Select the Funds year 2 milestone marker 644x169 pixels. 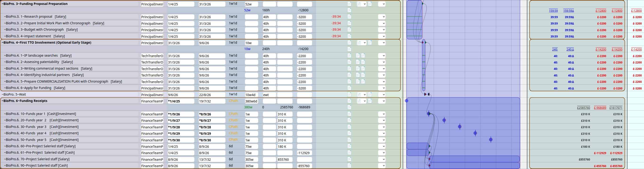[x=444, y=120]
